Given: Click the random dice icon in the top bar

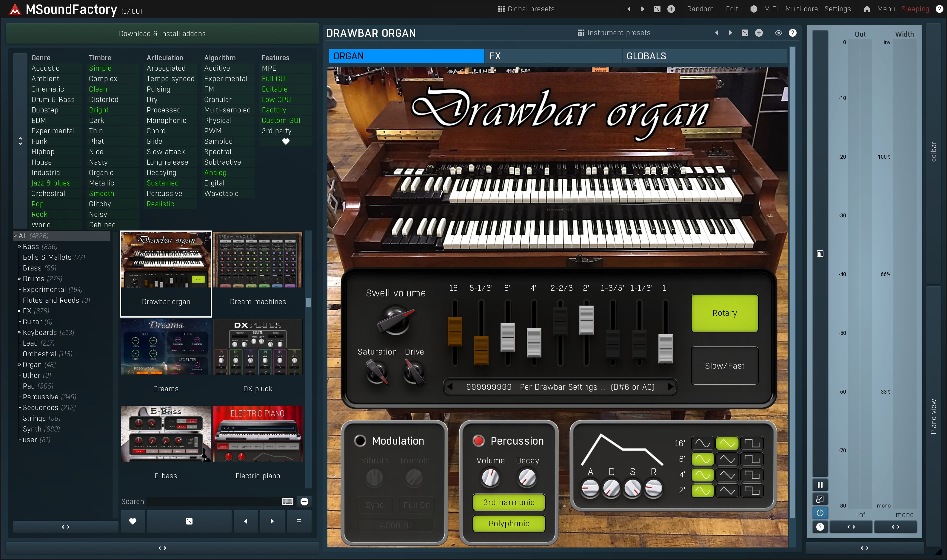Looking at the screenshot, I should point(657,9).
